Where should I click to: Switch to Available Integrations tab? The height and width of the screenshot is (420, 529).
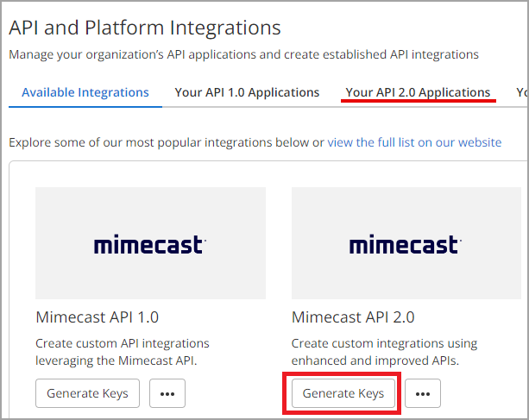pos(85,92)
